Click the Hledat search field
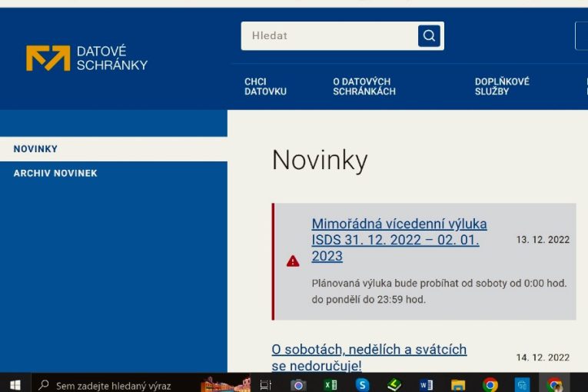Image resolution: width=588 pixels, height=392 pixels. coord(331,35)
